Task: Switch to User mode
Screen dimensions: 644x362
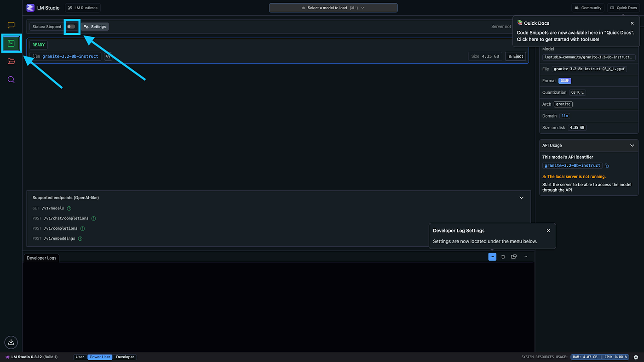Action: pos(80,357)
